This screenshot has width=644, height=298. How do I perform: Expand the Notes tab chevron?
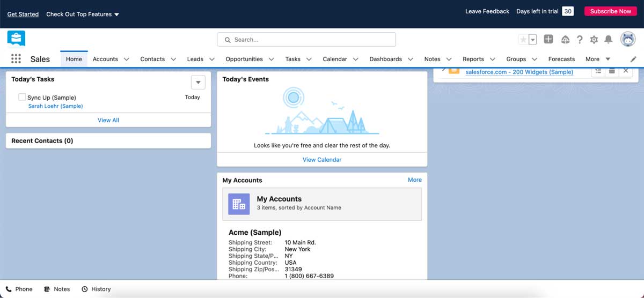tap(449, 59)
